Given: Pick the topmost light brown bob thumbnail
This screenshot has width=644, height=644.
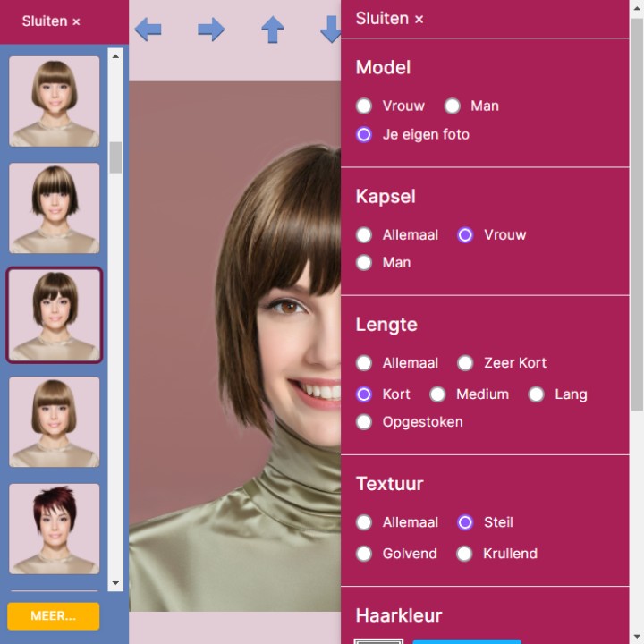Looking at the screenshot, I should [x=55, y=101].
